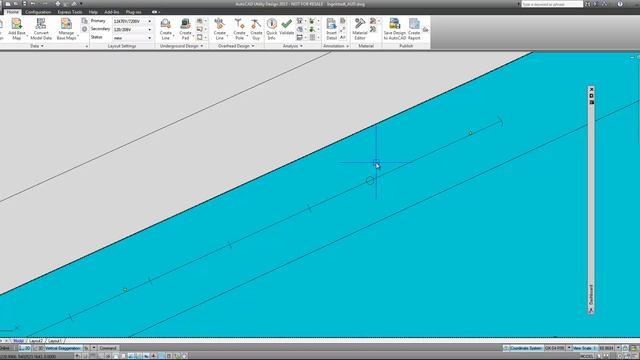The width and height of the screenshot is (640, 360).
Task: Close the Dashboard palette
Action: (x=591, y=89)
